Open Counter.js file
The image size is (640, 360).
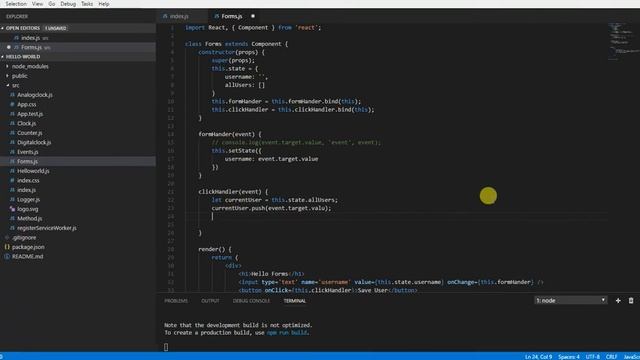(29, 133)
